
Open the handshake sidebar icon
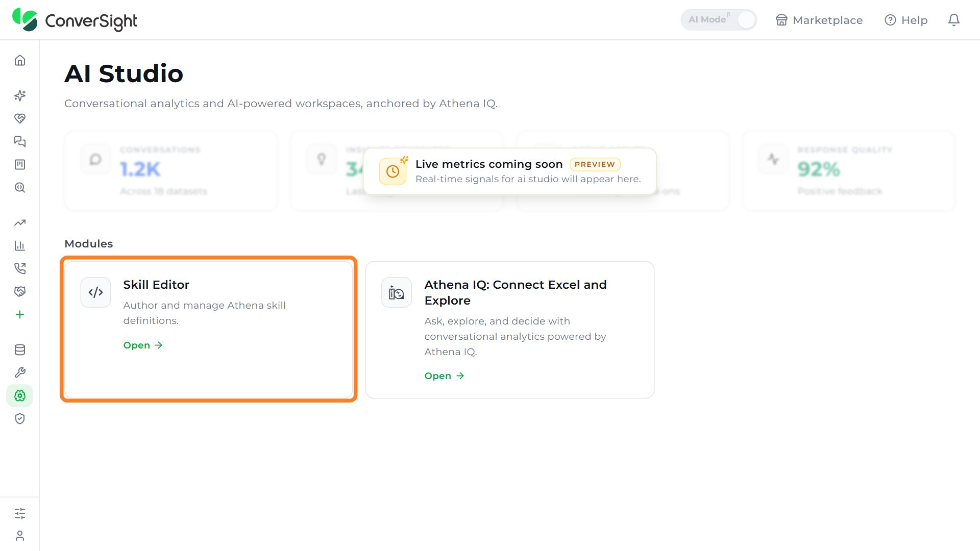[20, 291]
